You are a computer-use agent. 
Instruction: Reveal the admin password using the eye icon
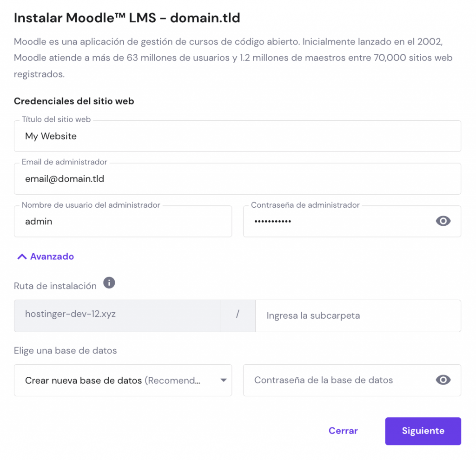coord(443,221)
